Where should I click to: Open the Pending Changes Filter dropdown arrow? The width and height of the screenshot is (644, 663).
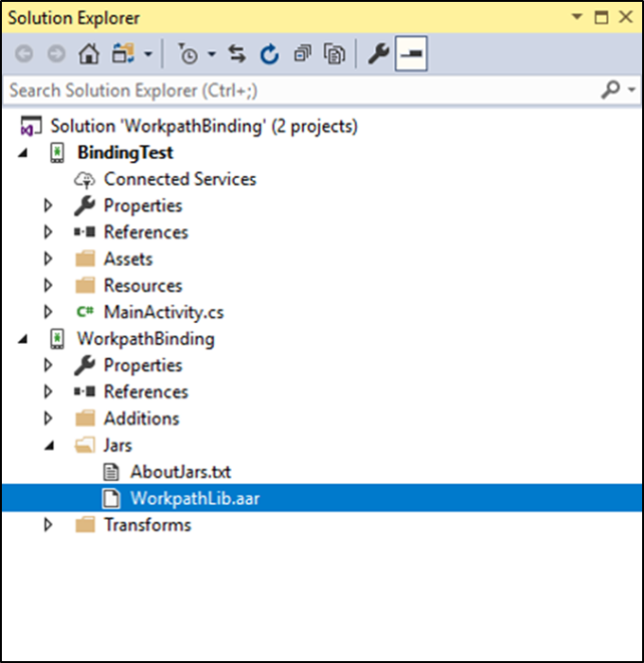[212, 54]
